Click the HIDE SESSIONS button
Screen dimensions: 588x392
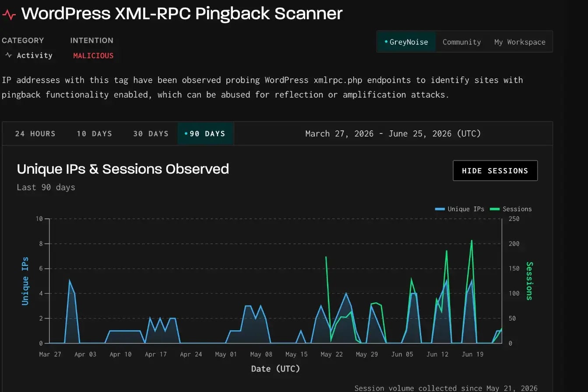pos(495,171)
